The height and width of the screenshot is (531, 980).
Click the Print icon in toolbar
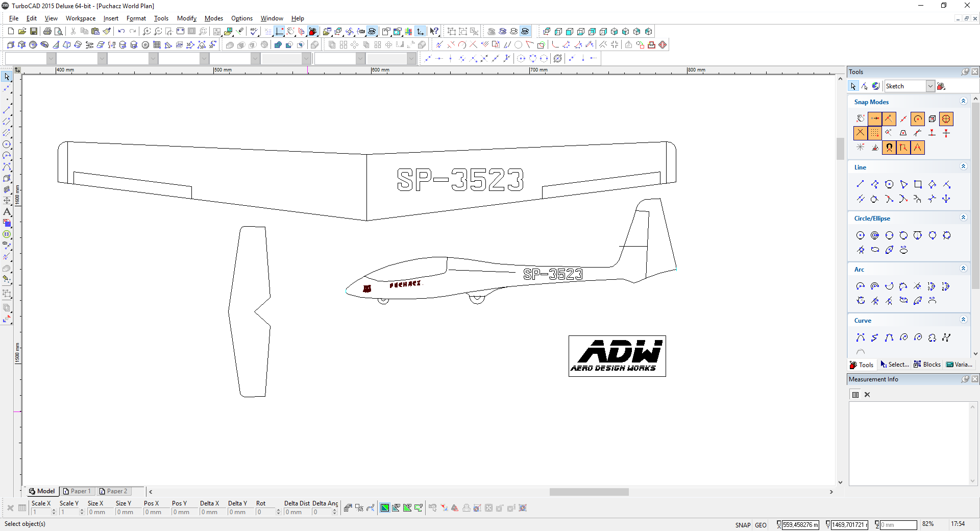[x=47, y=32]
